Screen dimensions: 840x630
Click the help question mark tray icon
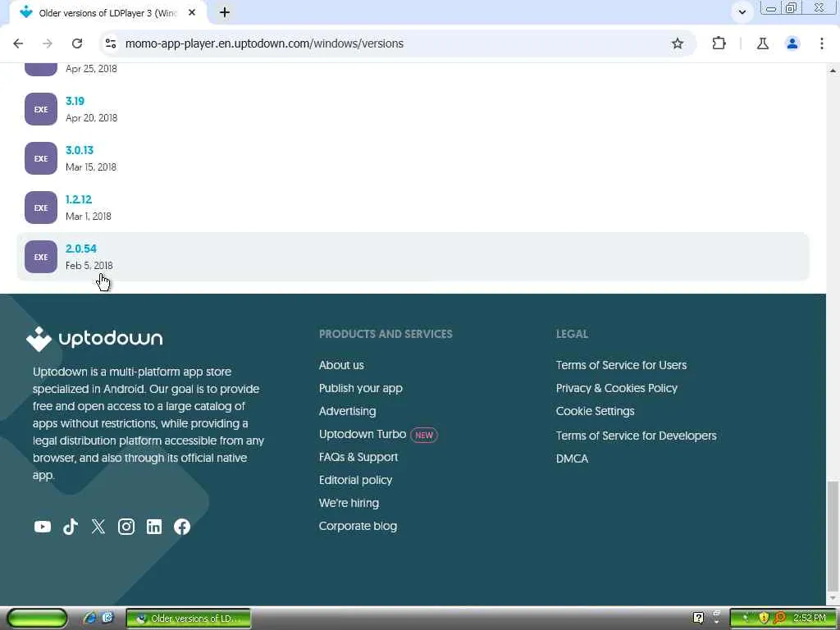tap(698, 618)
